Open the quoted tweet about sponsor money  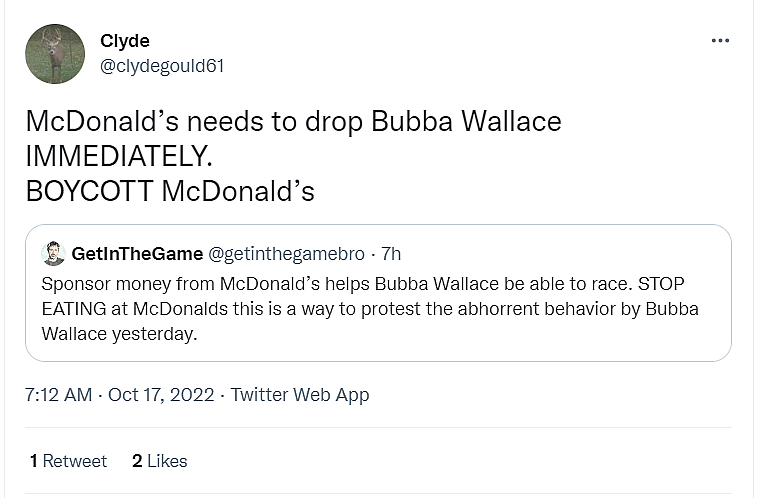coord(378,308)
